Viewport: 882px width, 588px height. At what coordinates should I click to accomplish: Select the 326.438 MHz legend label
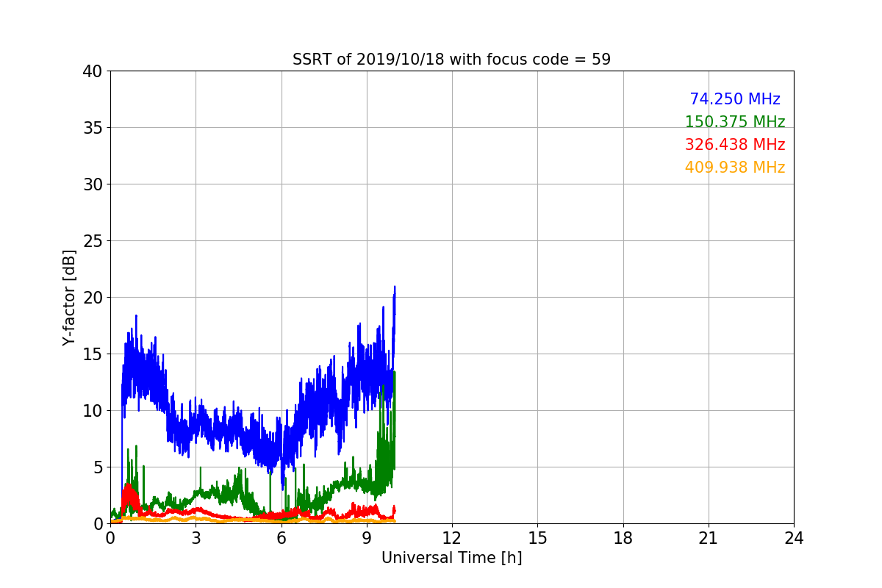pyautogui.click(x=735, y=145)
